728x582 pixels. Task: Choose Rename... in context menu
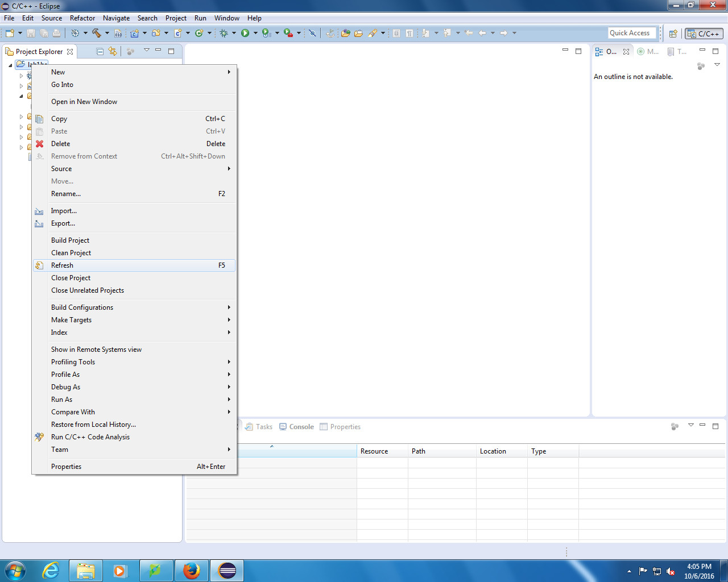click(x=134, y=194)
